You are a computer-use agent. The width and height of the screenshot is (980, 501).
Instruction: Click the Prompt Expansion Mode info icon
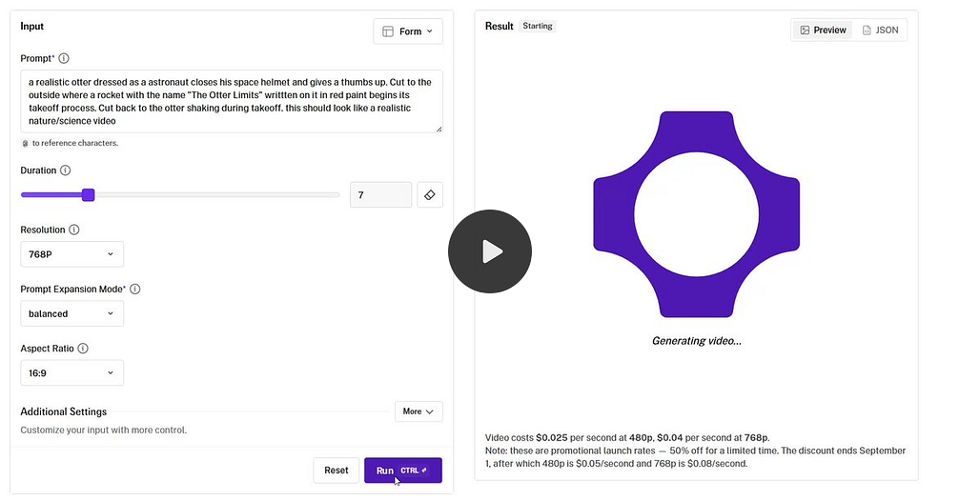135,289
